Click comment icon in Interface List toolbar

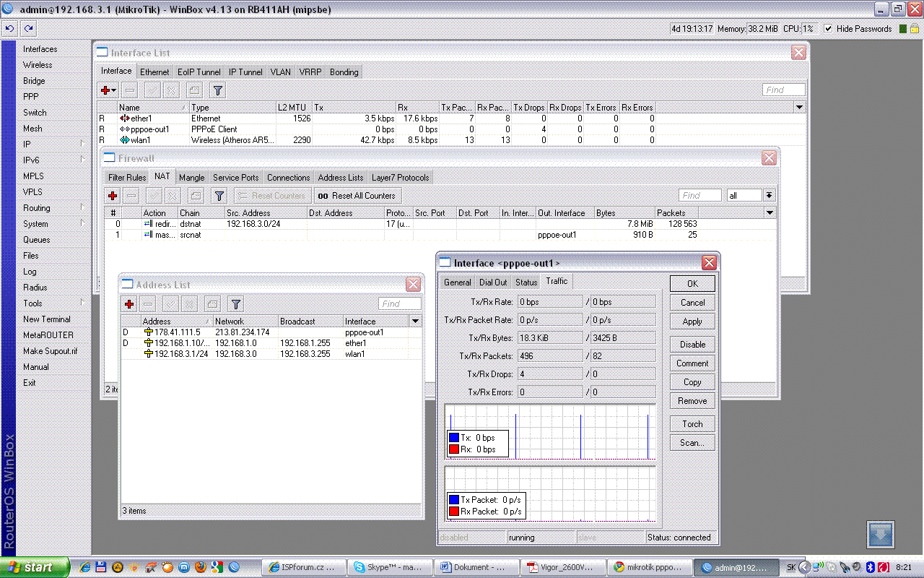193,90
